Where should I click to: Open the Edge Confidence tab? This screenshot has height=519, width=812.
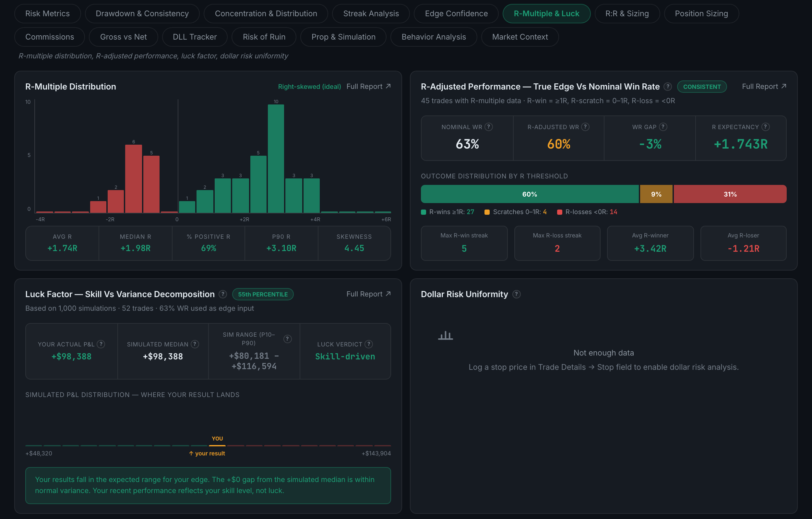click(x=456, y=14)
